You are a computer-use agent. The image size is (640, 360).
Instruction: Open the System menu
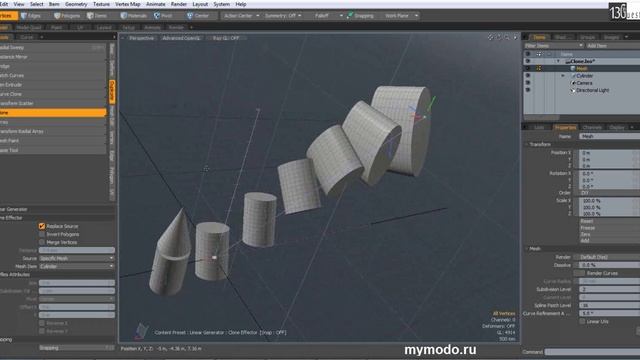(x=222, y=4)
